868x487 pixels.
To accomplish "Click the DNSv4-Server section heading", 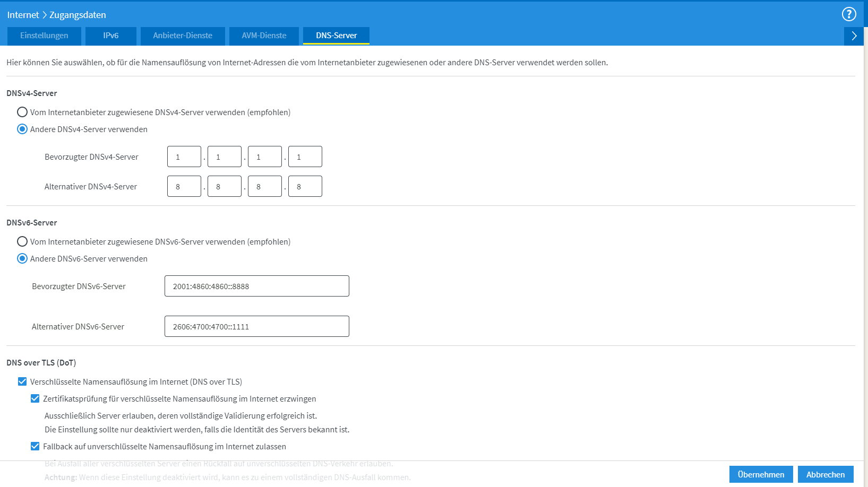I will (x=32, y=93).
